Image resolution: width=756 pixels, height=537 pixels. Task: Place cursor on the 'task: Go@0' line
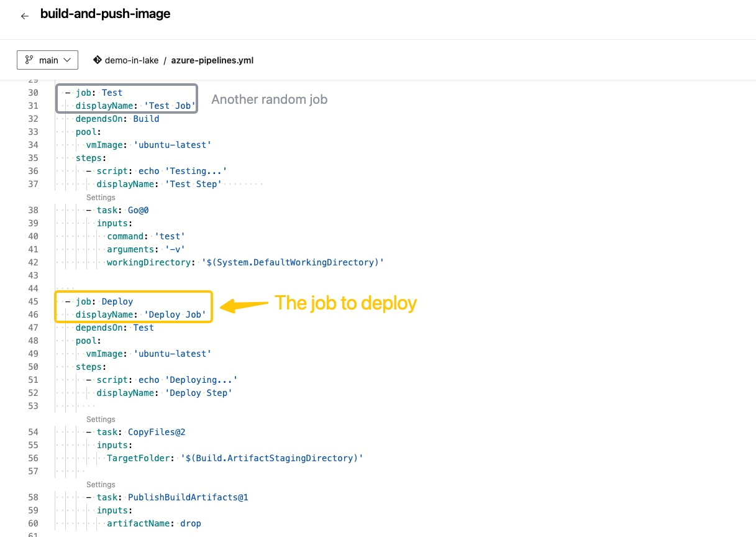click(122, 210)
